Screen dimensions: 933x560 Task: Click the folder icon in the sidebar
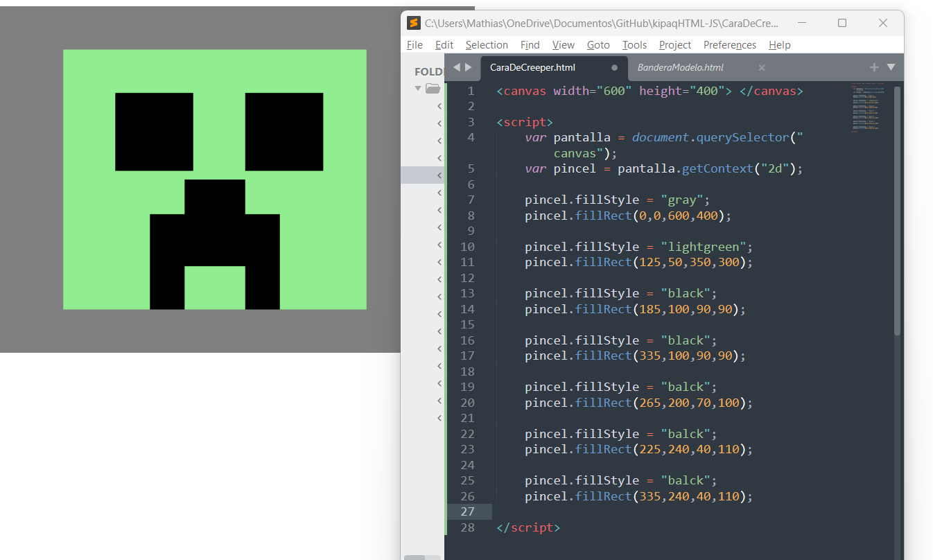(x=433, y=88)
